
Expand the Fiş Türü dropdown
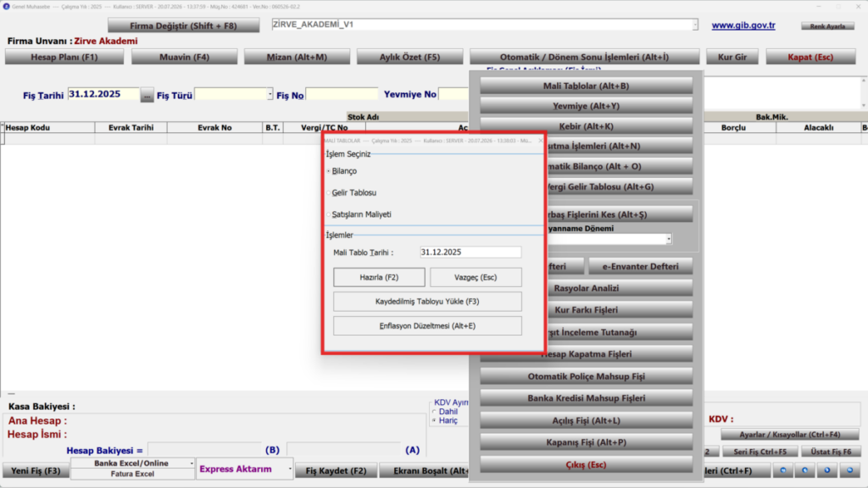[x=270, y=94]
